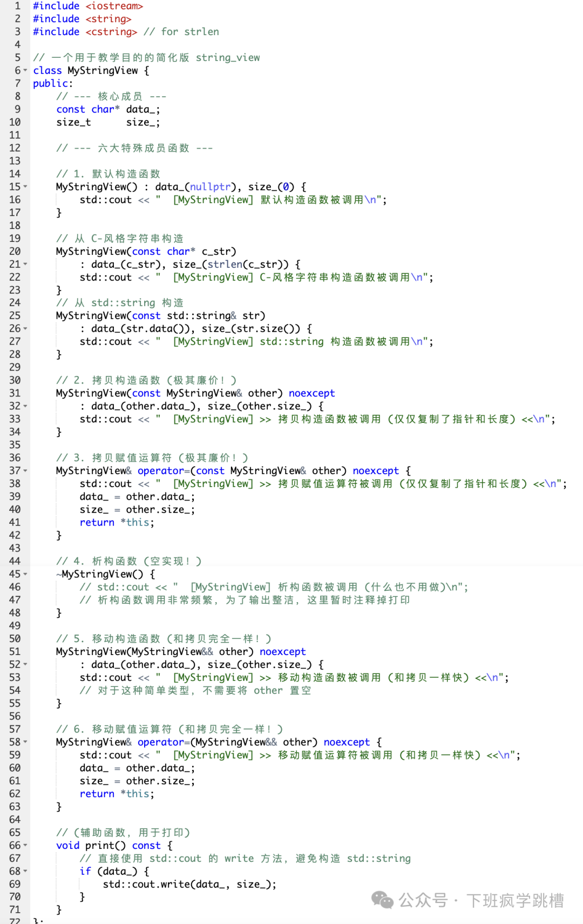
Task: Collapse the default constructor fold arrow on line 15
Action: click(x=25, y=187)
